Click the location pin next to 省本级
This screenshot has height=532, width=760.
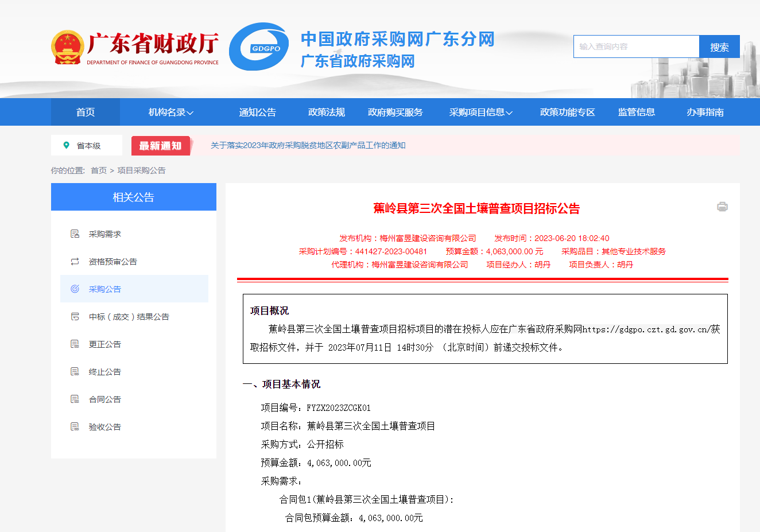[x=67, y=145]
